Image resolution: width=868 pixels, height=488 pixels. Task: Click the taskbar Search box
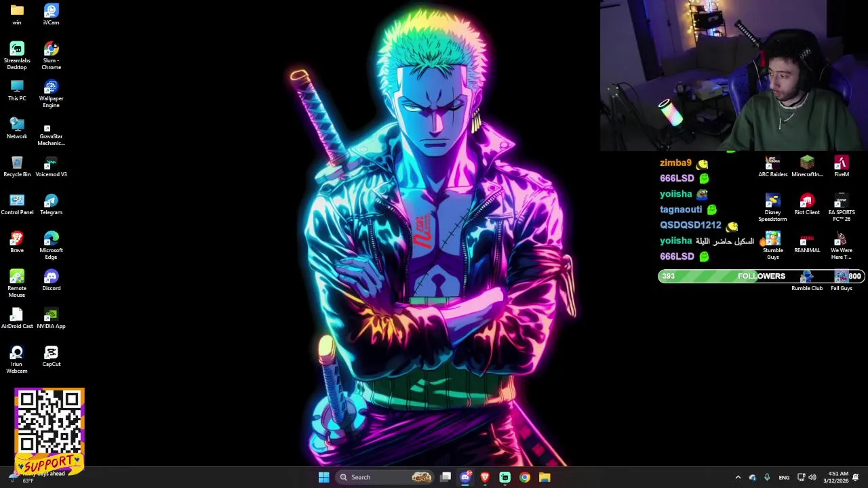(x=385, y=477)
